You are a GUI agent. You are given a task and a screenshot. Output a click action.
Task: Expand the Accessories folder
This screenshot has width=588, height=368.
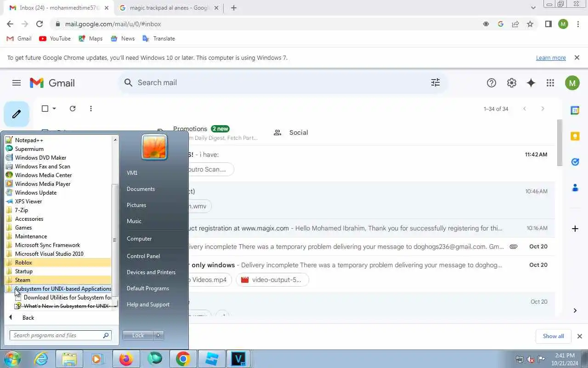click(x=58, y=219)
